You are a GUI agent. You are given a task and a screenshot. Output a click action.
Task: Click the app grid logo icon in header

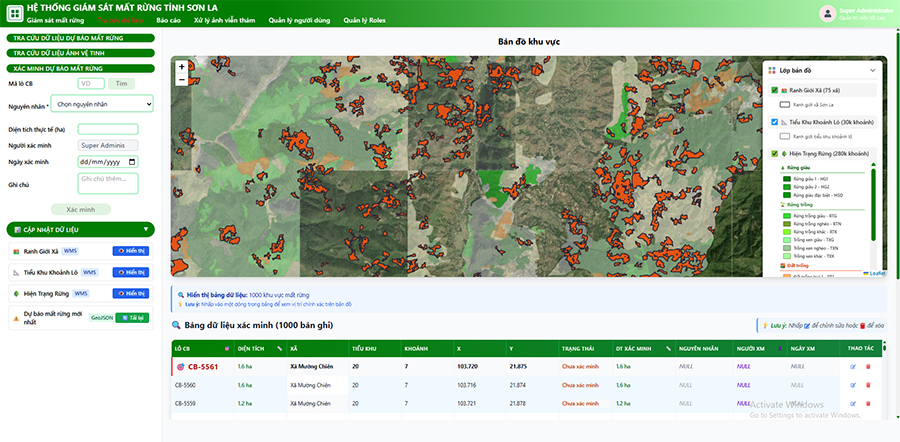[14, 12]
